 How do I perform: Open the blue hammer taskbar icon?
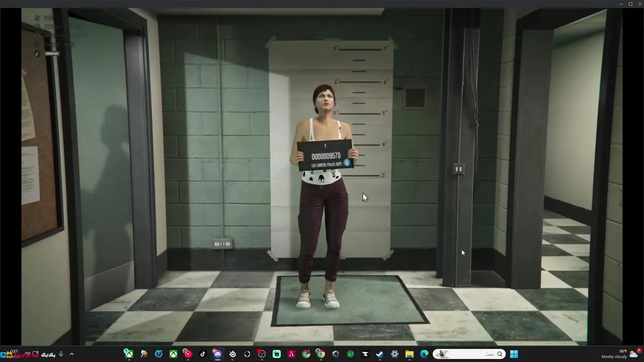coord(3,355)
